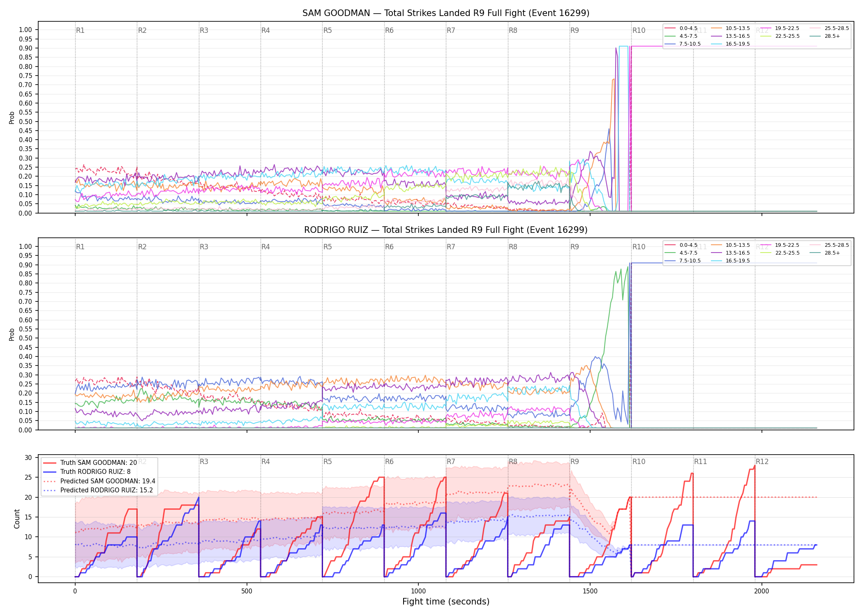863x616 pixels.
Task: Select the 19.5-22.5 legend entry in the RODRIGO RUIZ chart
Action: click(x=780, y=245)
